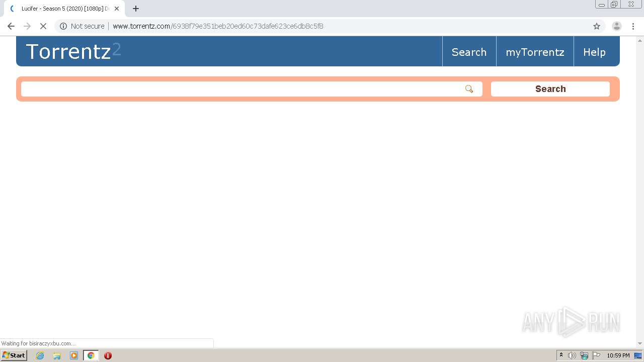The width and height of the screenshot is (644, 362).
Task: Click the 10:59 PM clock
Action: coord(618,355)
